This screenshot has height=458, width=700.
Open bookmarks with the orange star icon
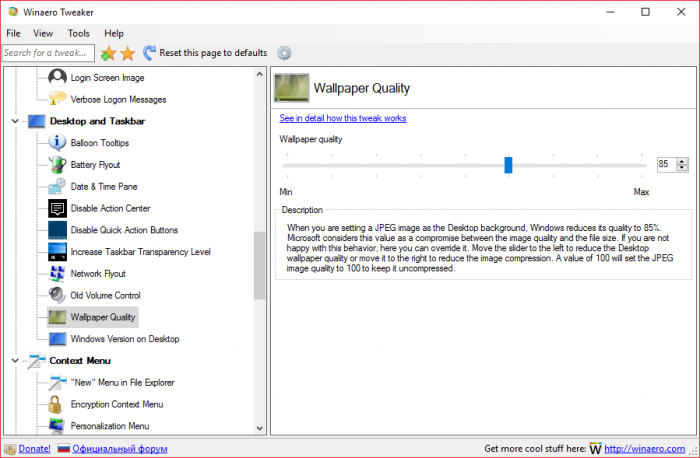point(128,53)
